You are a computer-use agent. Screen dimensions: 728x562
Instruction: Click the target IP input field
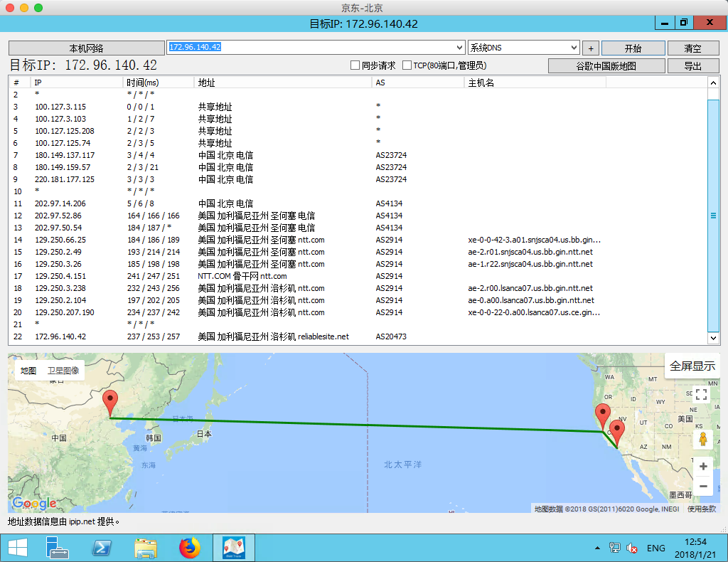311,48
